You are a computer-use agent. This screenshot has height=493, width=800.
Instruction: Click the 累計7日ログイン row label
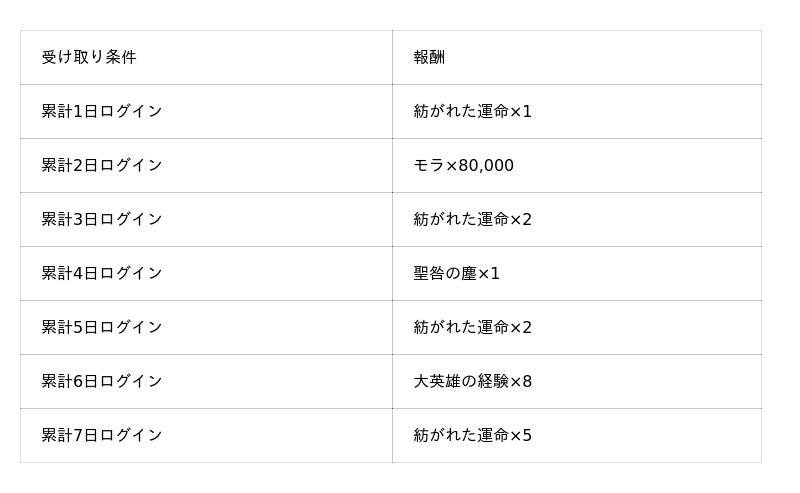coord(102,435)
